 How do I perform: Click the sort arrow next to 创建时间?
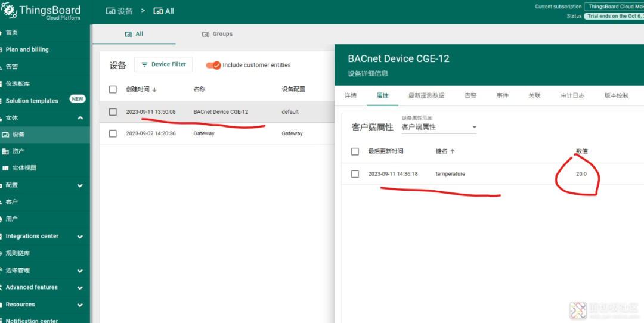(155, 89)
